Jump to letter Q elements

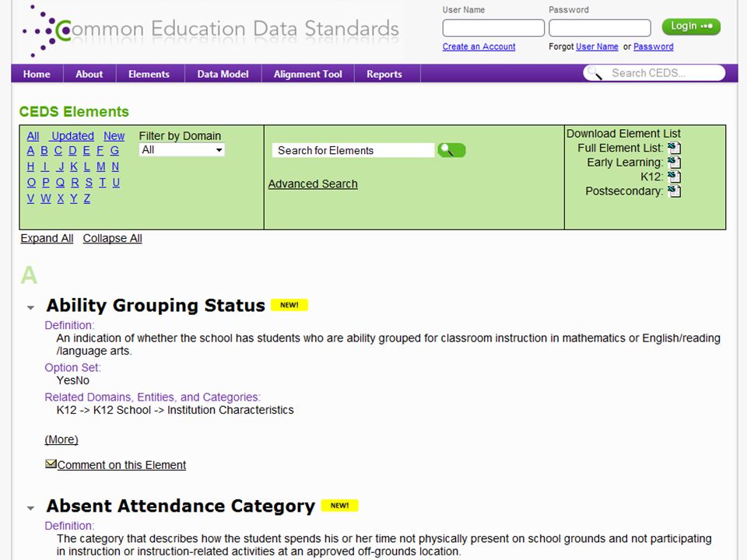pyautogui.click(x=60, y=182)
